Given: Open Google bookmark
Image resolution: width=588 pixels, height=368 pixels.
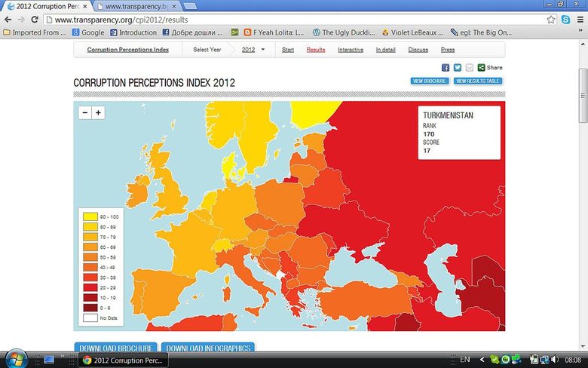Looking at the screenshot, I should point(88,32).
